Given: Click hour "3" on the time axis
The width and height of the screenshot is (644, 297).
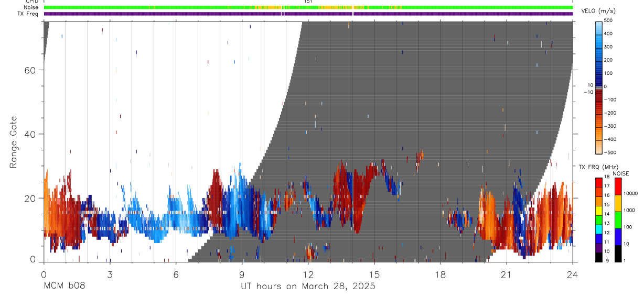Looking at the screenshot, I should (x=110, y=274).
